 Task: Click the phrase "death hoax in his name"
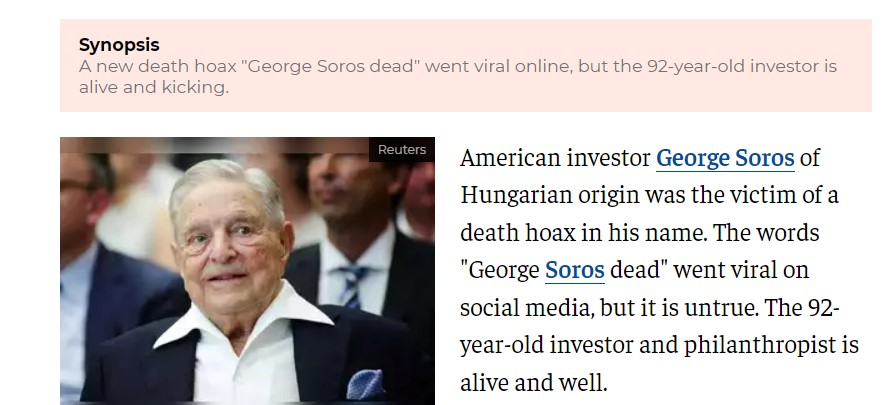coord(574,232)
